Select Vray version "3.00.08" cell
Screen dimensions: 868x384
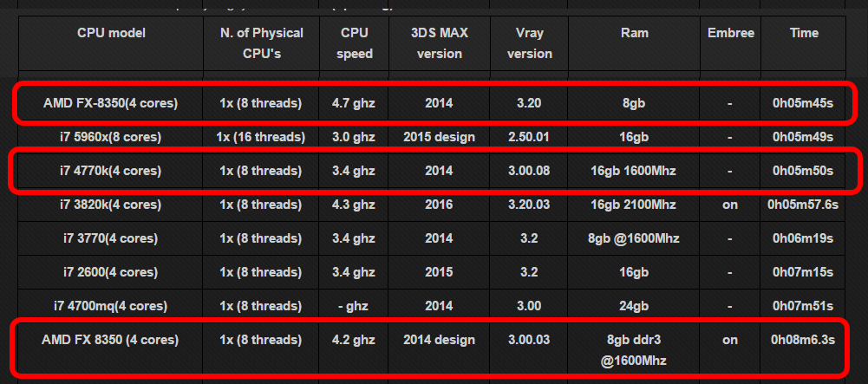(x=529, y=171)
